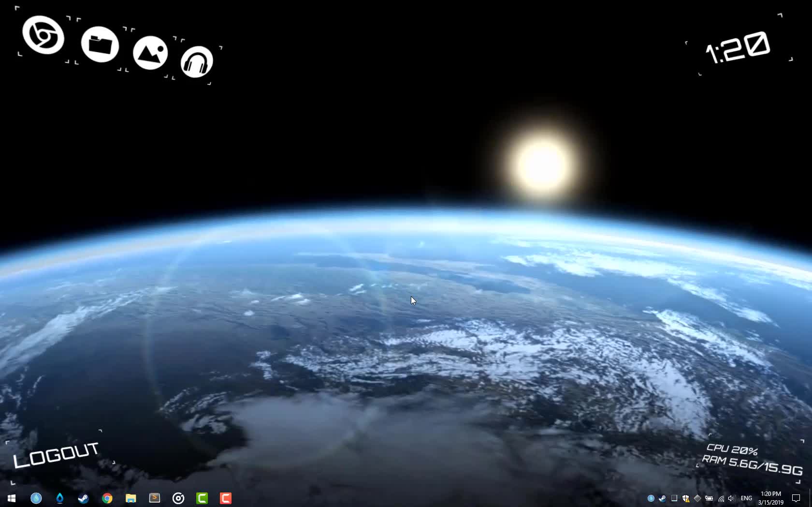Open Sublime Text from the taskbar
This screenshot has width=812, height=507.
coord(154,498)
